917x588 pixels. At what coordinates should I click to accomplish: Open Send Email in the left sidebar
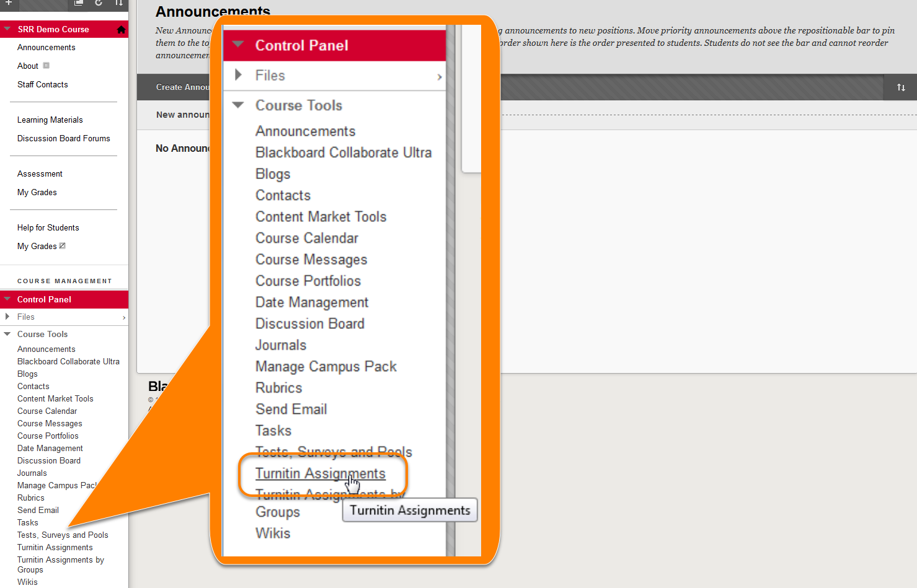pyautogui.click(x=38, y=510)
